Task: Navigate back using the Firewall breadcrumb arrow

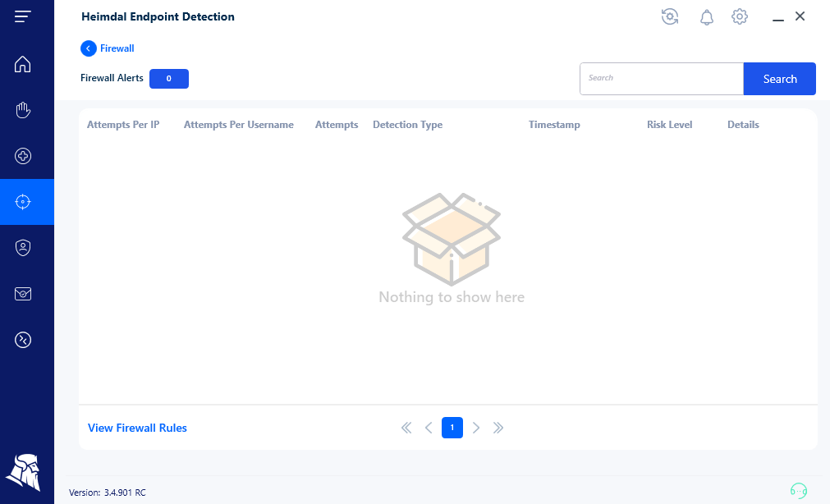Action: pos(88,48)
